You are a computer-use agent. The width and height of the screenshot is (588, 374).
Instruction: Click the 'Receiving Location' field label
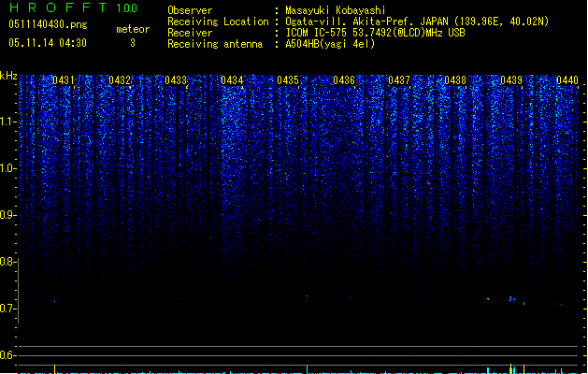click(218, 22)
